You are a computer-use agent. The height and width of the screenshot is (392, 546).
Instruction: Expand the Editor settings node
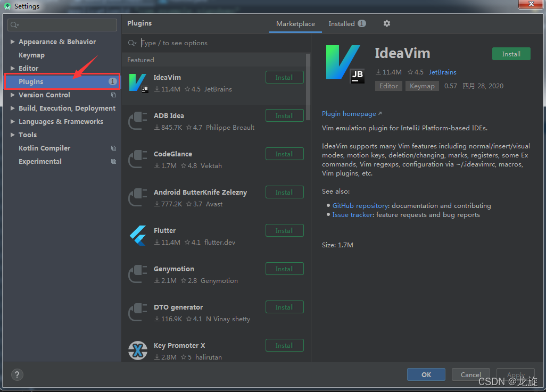click(x=13, y=68)
